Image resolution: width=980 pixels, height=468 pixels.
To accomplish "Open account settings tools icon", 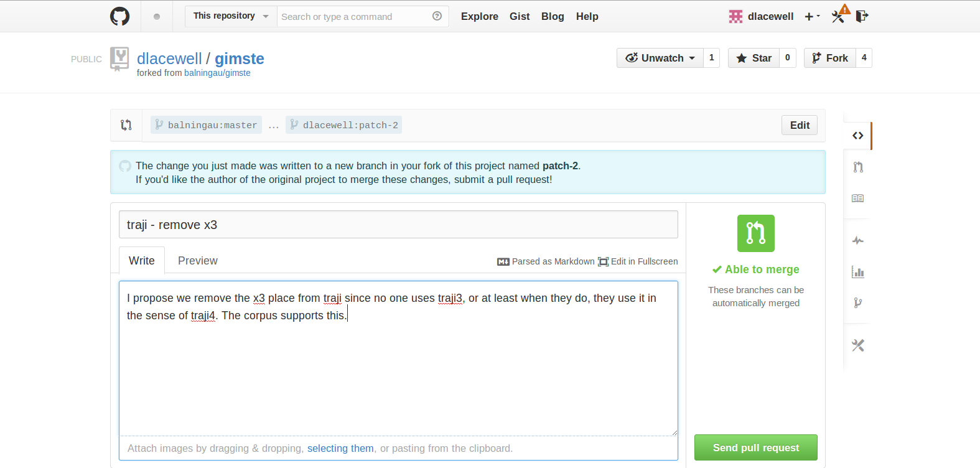I will click(839, 16).
